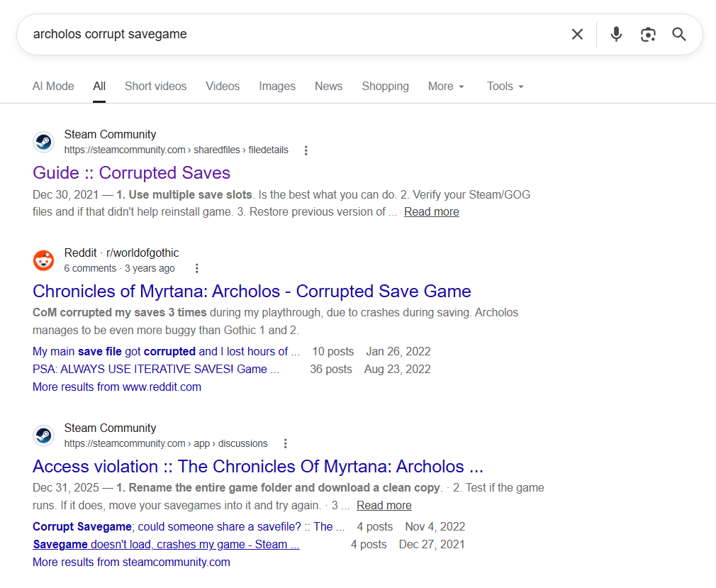Click Steam Community name above Access violation result
716x588 pixels.
(110, 428)
